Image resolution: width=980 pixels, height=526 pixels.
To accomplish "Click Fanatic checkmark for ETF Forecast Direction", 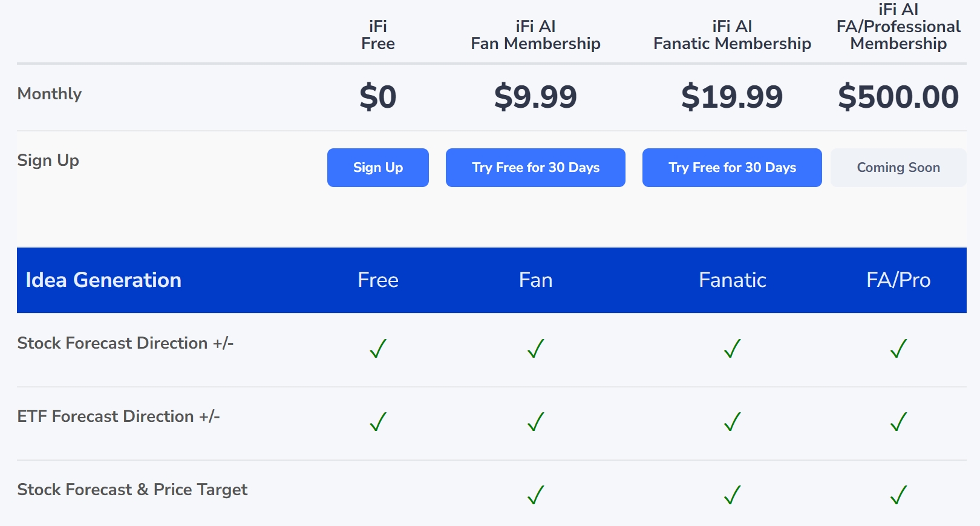I will coord(733,422).
